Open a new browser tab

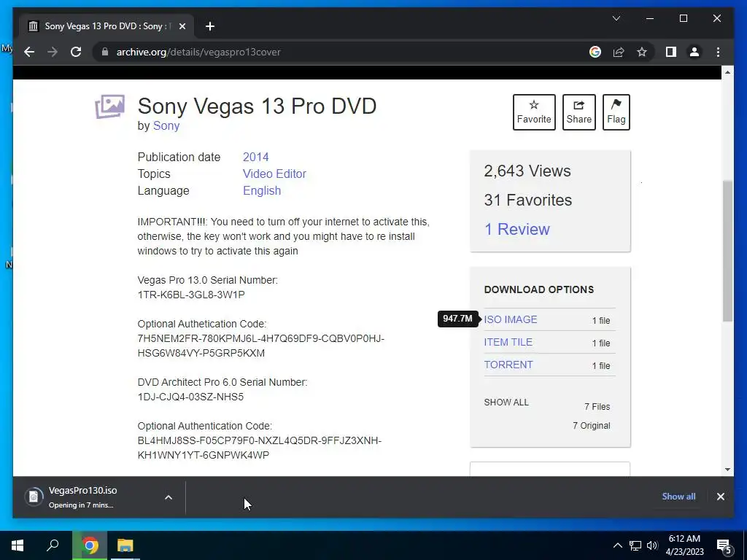210,26
